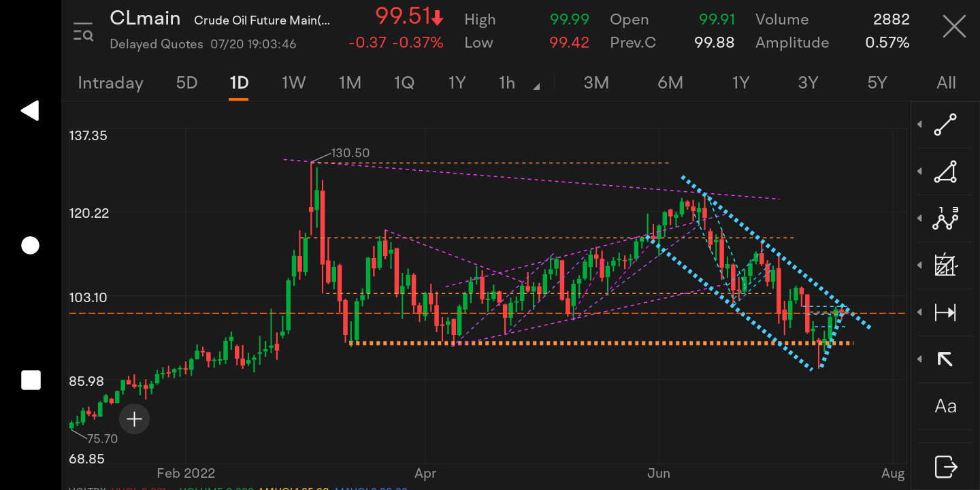This screenshot has width=980, height=490.
Task: Tap the High value 99.99
Action: coord(570,20)
